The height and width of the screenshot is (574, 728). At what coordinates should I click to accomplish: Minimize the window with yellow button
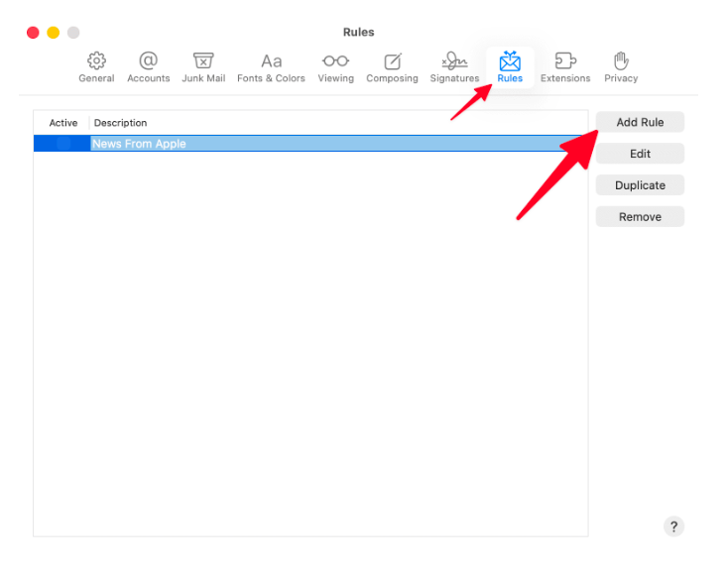(54, 33)
